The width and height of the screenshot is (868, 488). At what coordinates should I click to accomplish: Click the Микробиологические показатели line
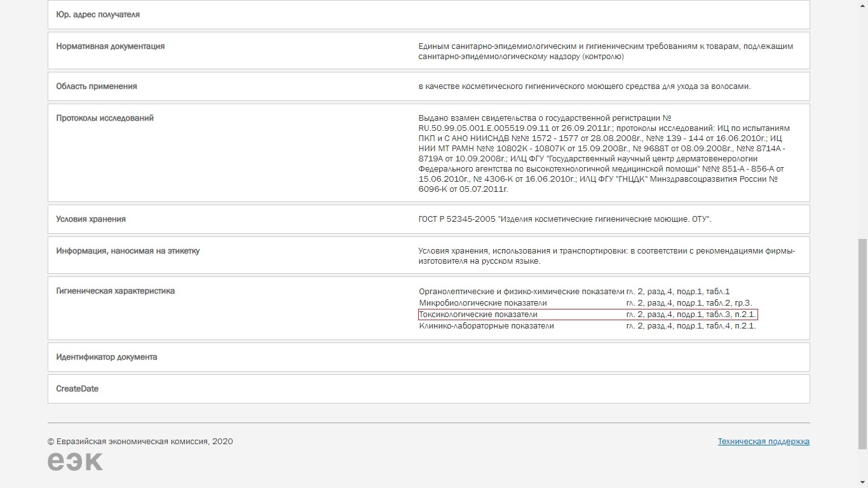[585, 303]
